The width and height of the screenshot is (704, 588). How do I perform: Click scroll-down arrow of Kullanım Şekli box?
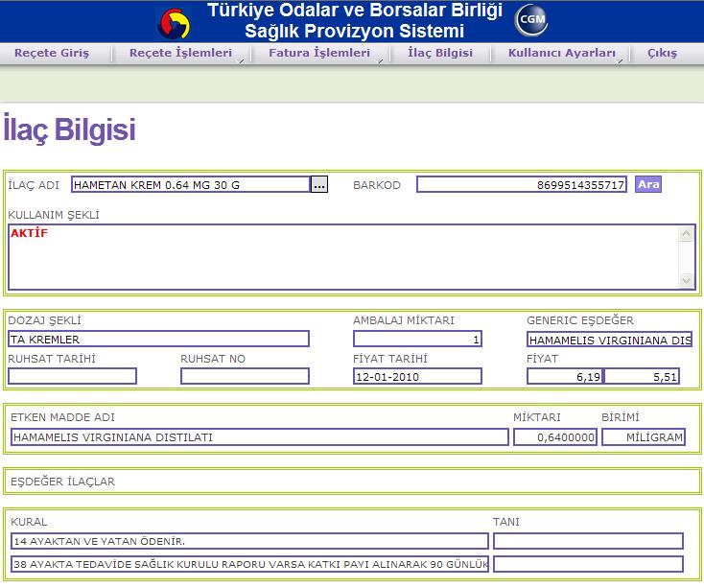click(x=686, y=280)
